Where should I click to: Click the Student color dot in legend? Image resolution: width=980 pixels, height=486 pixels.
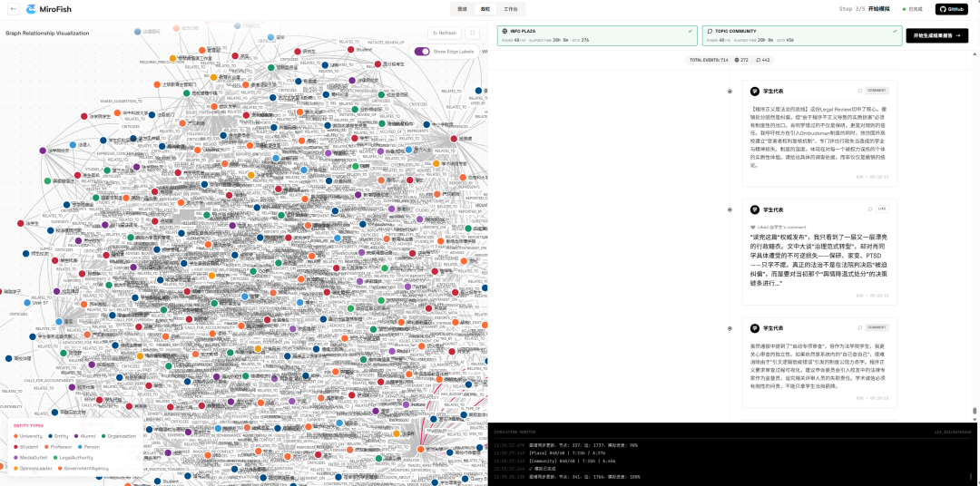click(x=15, y=446)
